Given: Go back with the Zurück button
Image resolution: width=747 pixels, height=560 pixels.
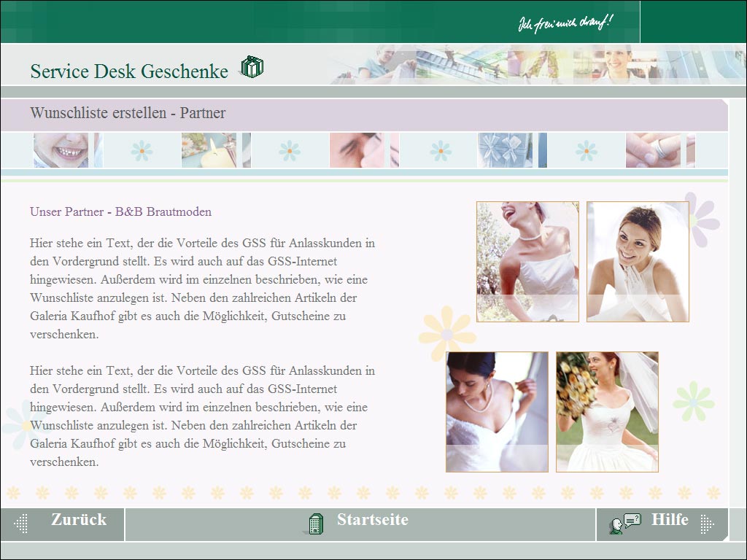Looking at the screenshot, I should pyautogui.click(x=63, y=524).
